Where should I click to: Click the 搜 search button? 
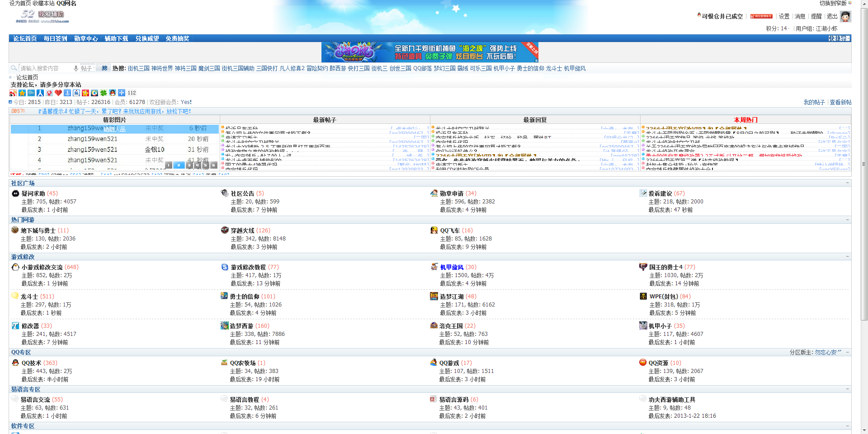point(104,68)
